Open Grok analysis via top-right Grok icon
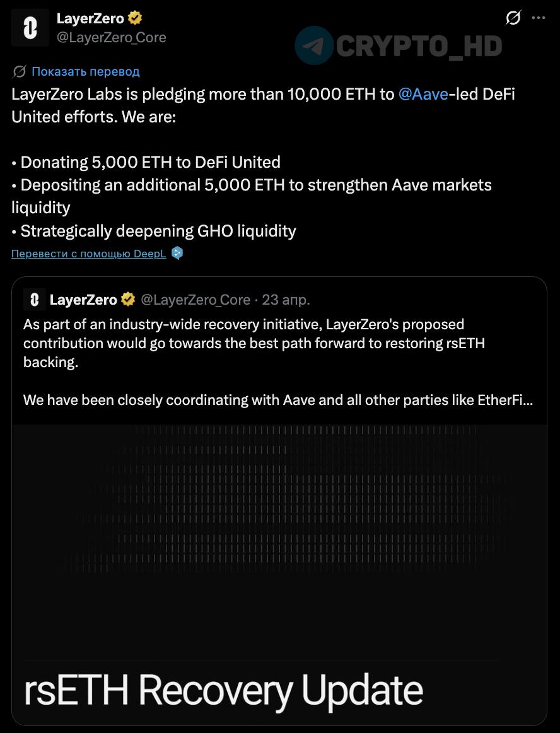560x733 pixels. 512,18
